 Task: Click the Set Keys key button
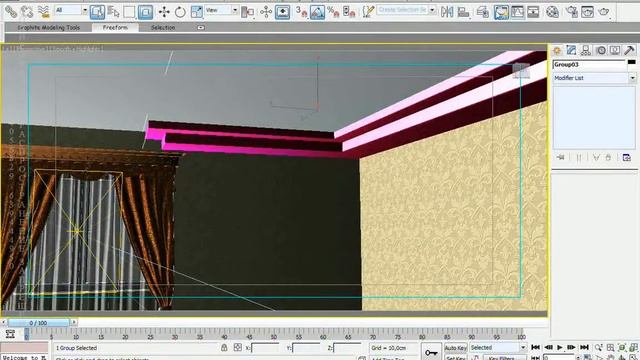[x=431, y=352]
